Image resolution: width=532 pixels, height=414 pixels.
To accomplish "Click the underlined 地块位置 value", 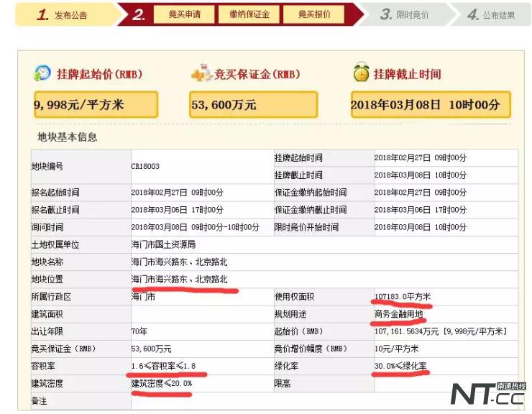I will click(179, 280).
